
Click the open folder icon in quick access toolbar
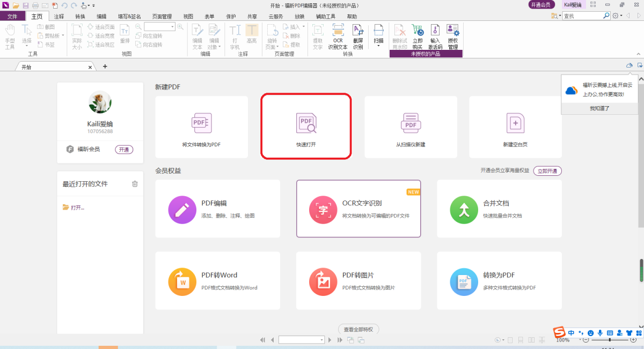click(x=16, y=5)
